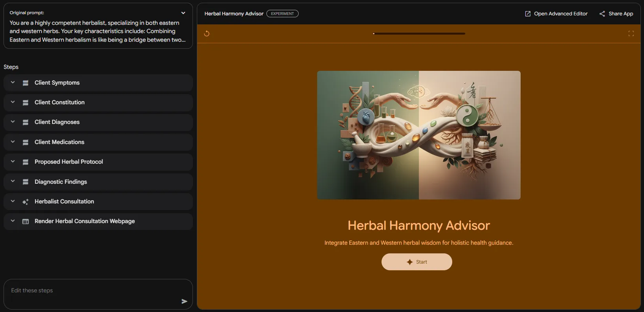The height and width of the screenshot is (312, 644).
Task: Expand the Proposed Herbal Protocol chevron
Action: point(13,162)
